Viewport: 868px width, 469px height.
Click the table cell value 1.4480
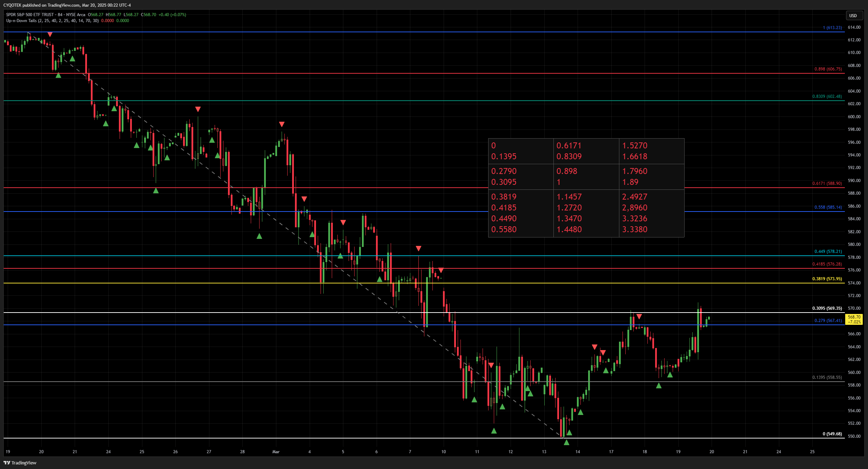(x=569, y=229)
